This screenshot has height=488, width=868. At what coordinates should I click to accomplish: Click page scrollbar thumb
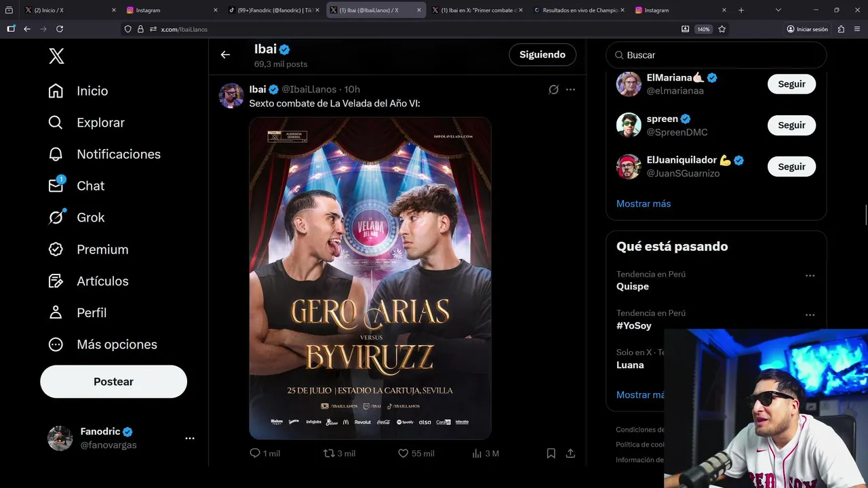tap(865, 215)
